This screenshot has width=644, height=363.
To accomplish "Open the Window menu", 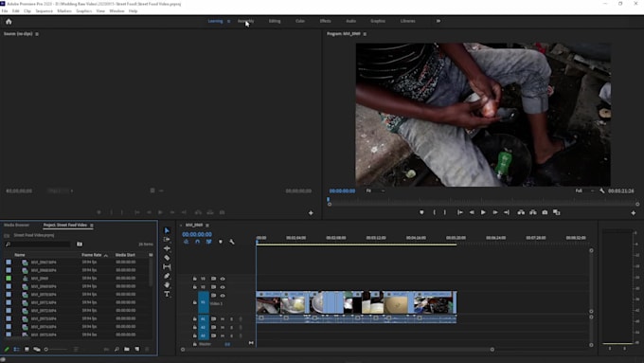I will point(116,11).
